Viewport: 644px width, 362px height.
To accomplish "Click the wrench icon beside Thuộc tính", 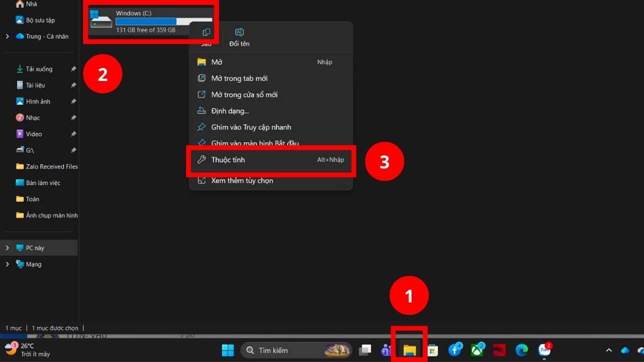I will (201, 159).
